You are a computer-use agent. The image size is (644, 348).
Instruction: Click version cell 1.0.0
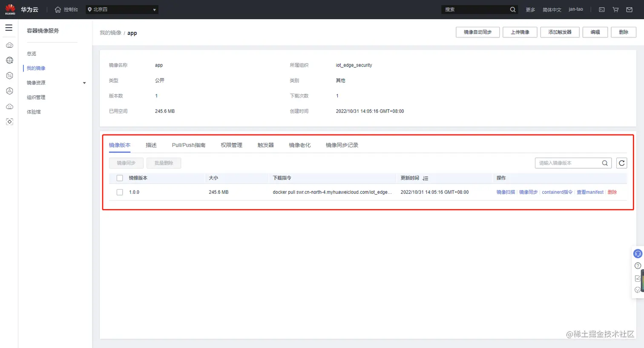pos(134,192)
